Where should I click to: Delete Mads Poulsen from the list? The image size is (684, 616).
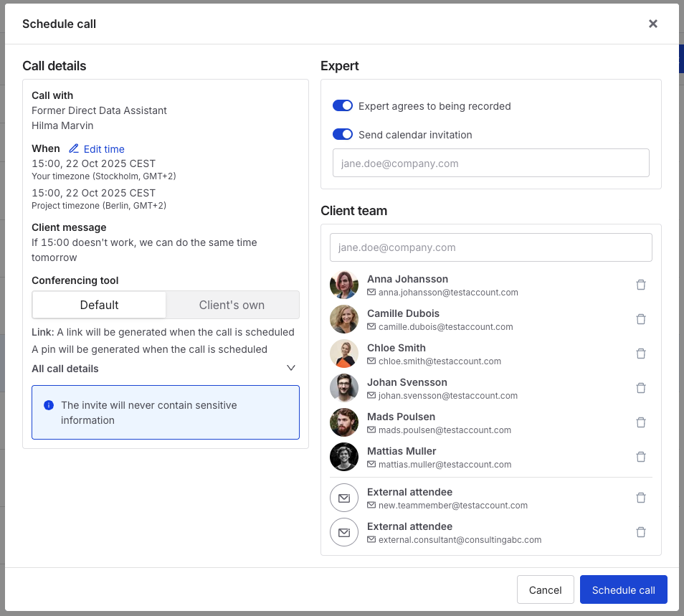point(641,422)
